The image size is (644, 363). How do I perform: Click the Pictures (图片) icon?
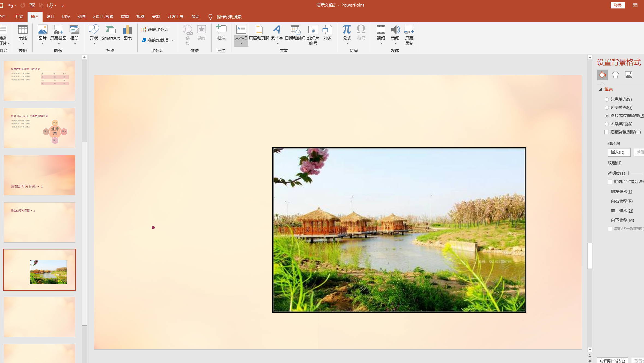tap(43, 32)
